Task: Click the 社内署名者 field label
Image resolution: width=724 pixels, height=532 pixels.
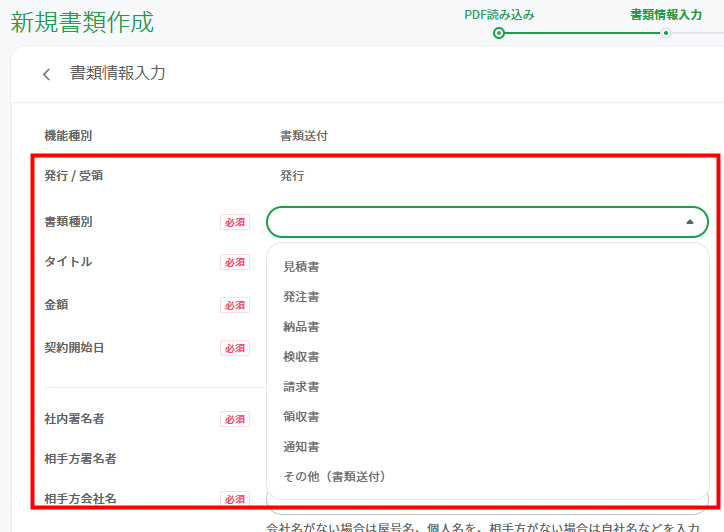Action: coord(74,418)
